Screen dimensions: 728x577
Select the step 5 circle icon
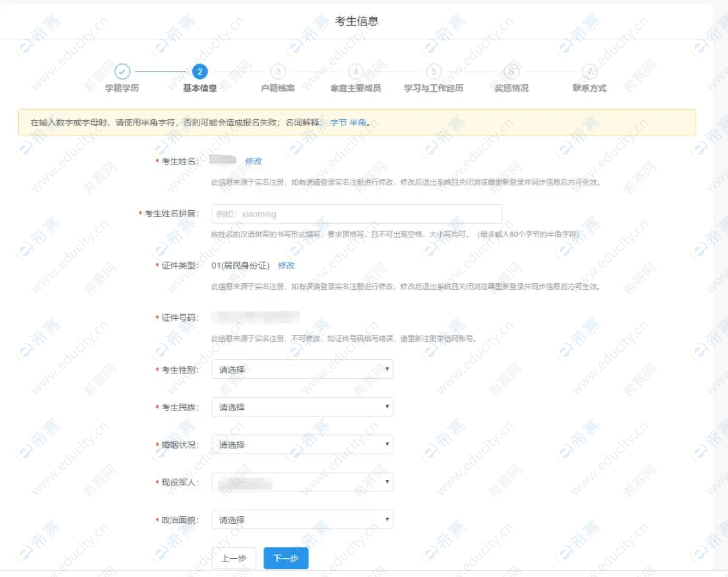pos(433,71)
